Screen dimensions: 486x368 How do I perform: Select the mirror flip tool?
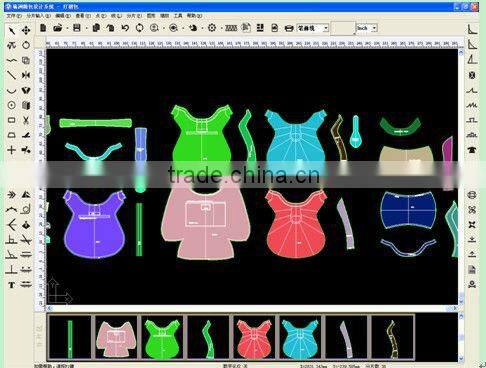26,75
